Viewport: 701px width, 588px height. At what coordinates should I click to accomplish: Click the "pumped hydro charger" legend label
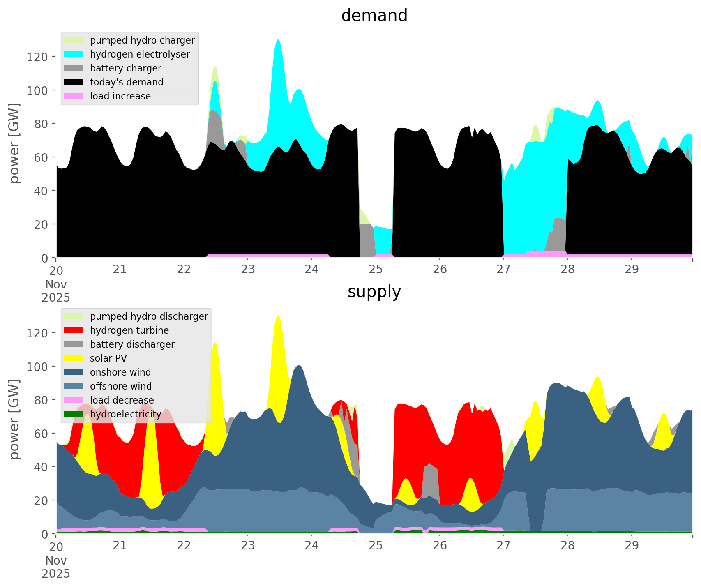tap(142, 40)
